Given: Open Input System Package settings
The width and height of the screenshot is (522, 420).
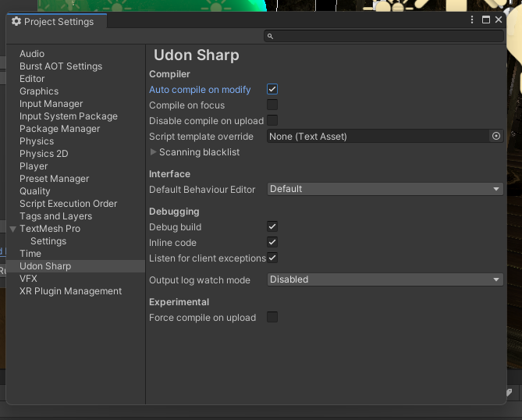Looking at the screenshot, I should (69, 116).
